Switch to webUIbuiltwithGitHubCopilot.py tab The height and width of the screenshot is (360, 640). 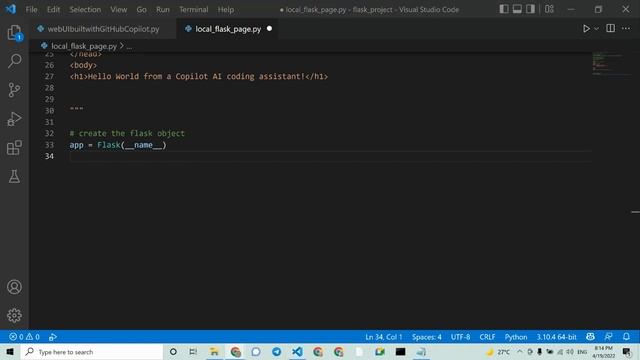point(103,29)
